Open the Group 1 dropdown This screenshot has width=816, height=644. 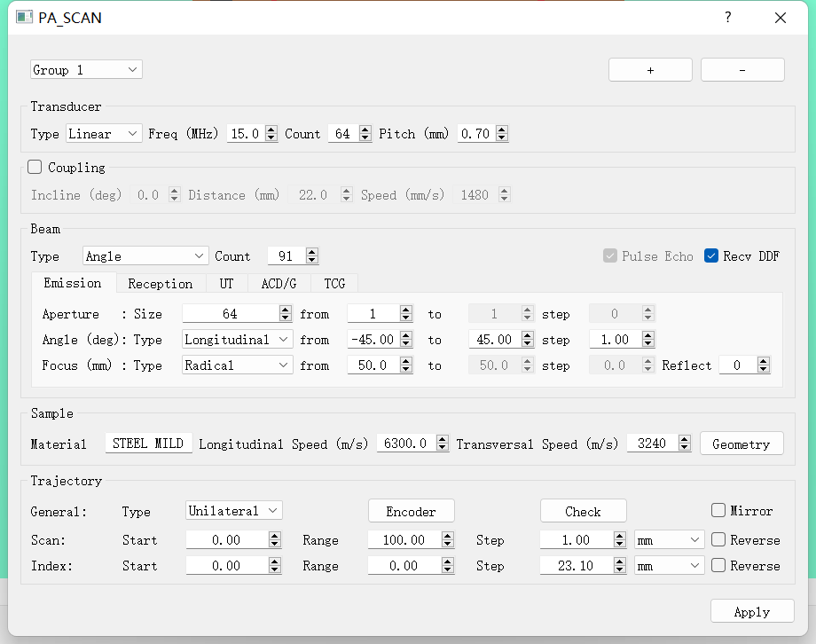86,70
